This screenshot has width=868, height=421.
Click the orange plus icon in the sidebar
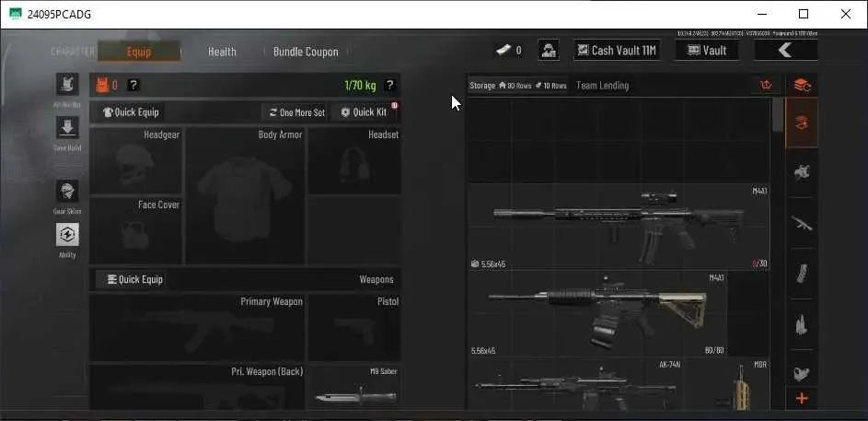click(x=802, y=398)
